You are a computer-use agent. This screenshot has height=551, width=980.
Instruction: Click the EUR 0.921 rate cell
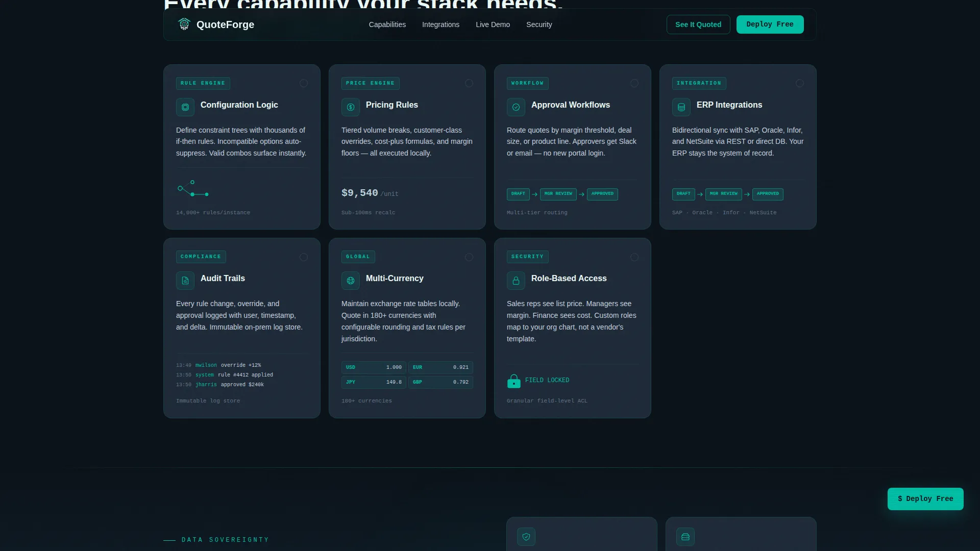coord(440,367)
